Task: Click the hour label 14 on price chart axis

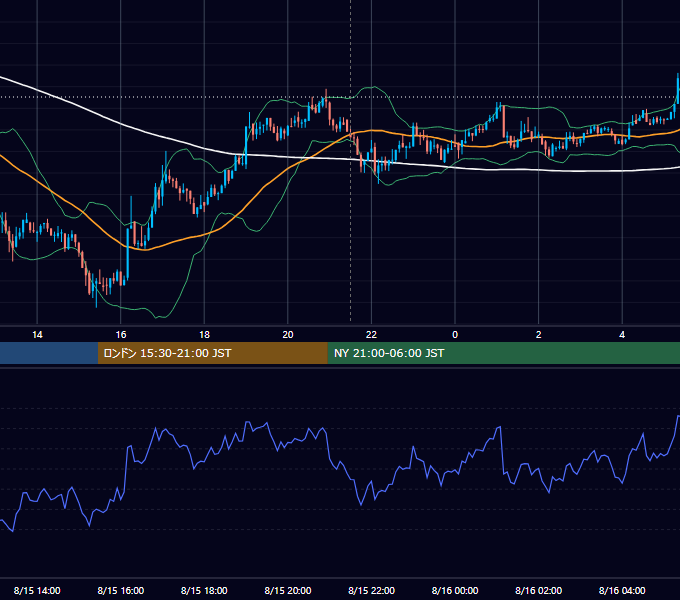Action: point(37,335)
